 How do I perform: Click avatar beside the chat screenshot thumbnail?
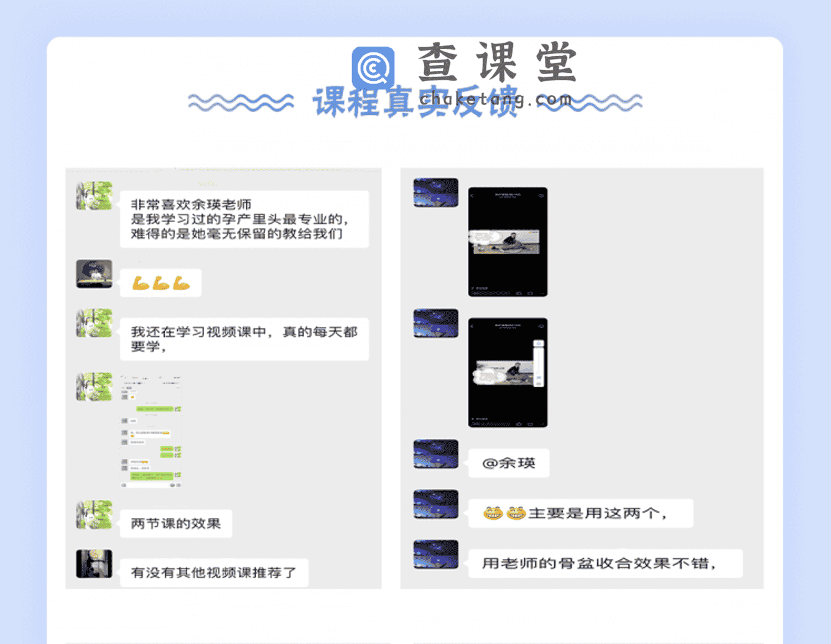[x=95, y=387]
